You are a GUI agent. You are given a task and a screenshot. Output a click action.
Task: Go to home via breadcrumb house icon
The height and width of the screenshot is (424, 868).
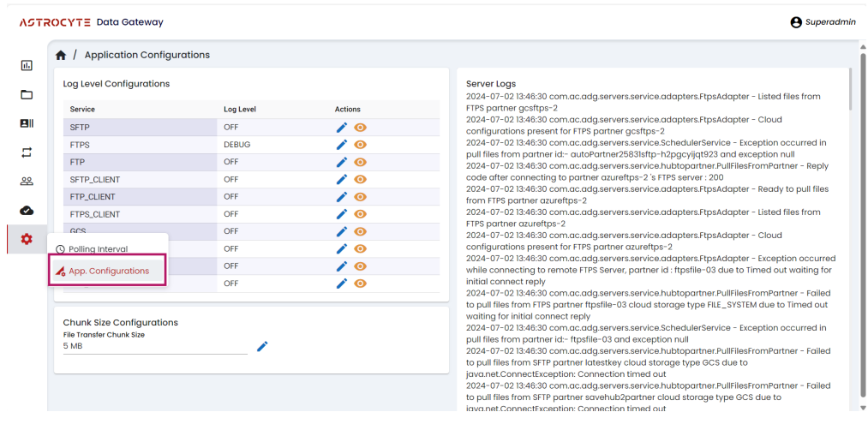(61, 56)
